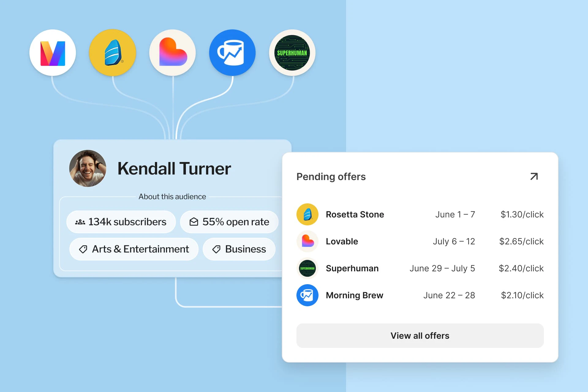Select the Arts & Entertainment tag
The image size is (588, 392).
[x=134, y=249]
